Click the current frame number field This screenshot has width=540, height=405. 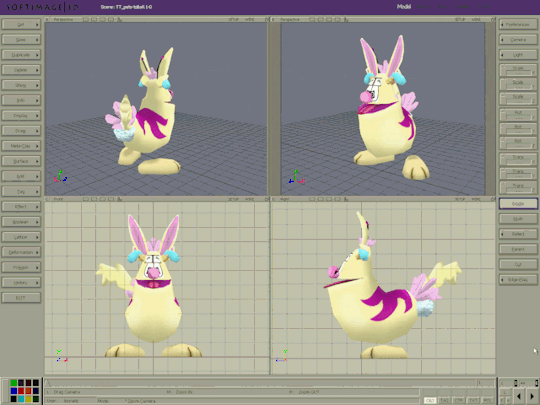click(x=486, y=383)
